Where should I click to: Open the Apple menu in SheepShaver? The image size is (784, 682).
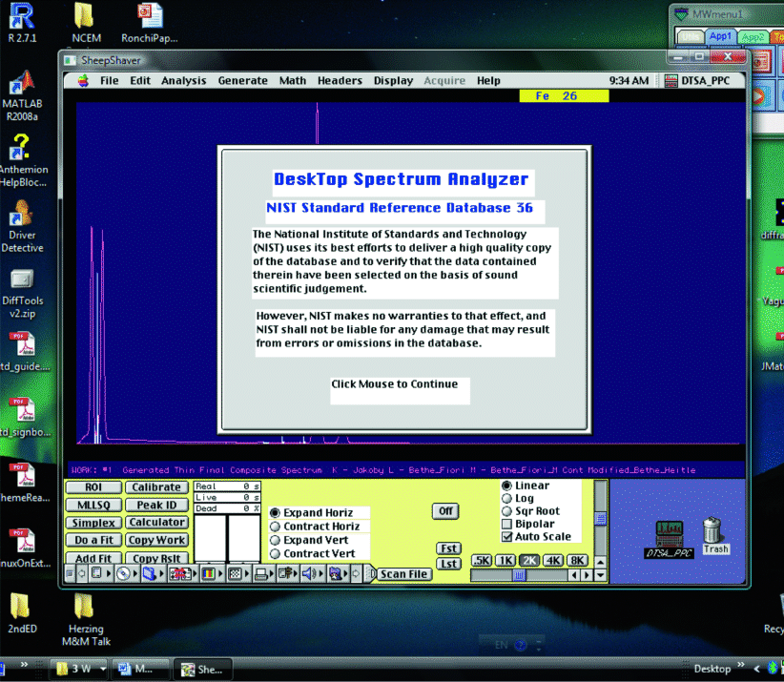click(83, 80)
